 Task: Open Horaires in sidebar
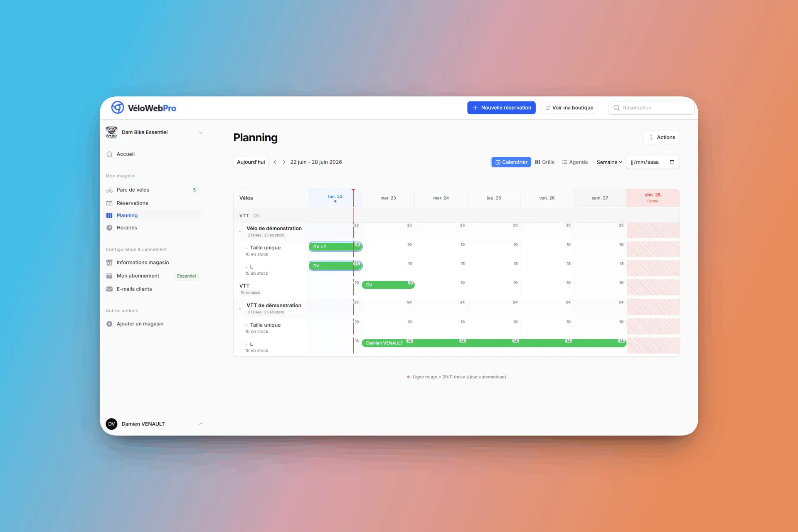127,228
